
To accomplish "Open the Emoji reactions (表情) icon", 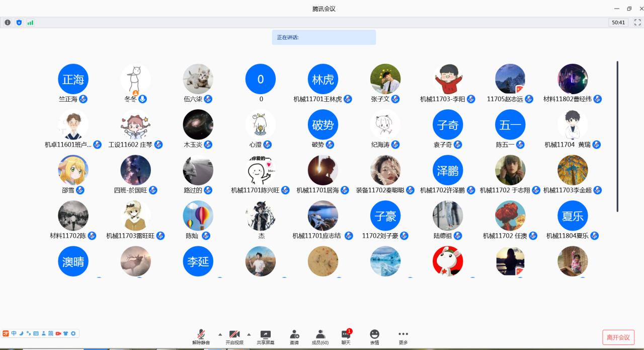I will pyautogui.click(x=374, y=336).
